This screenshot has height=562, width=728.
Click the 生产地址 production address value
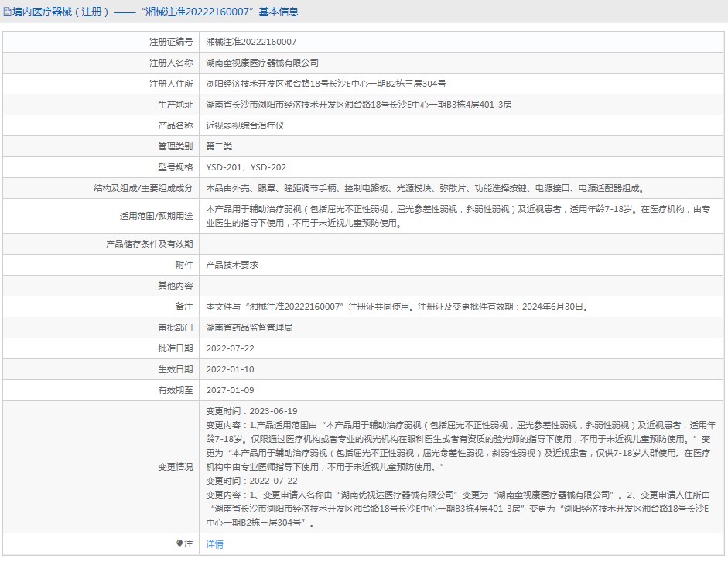click(358, 105)
